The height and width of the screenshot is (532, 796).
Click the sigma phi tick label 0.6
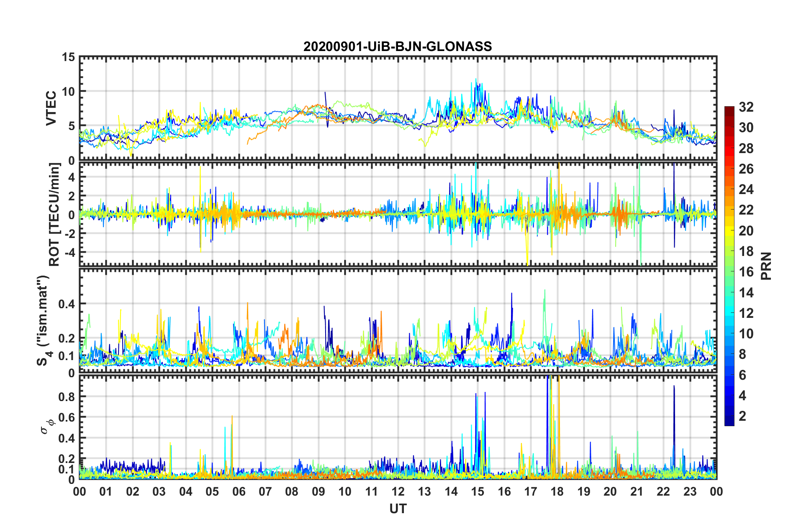pyautogui.click(x=67, y=417)
